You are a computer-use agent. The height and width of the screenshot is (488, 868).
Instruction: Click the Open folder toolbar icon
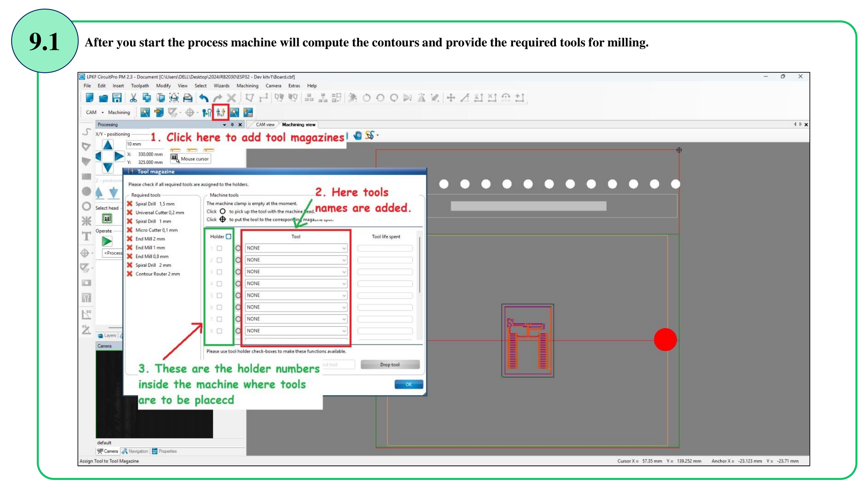tap(103, 98)
